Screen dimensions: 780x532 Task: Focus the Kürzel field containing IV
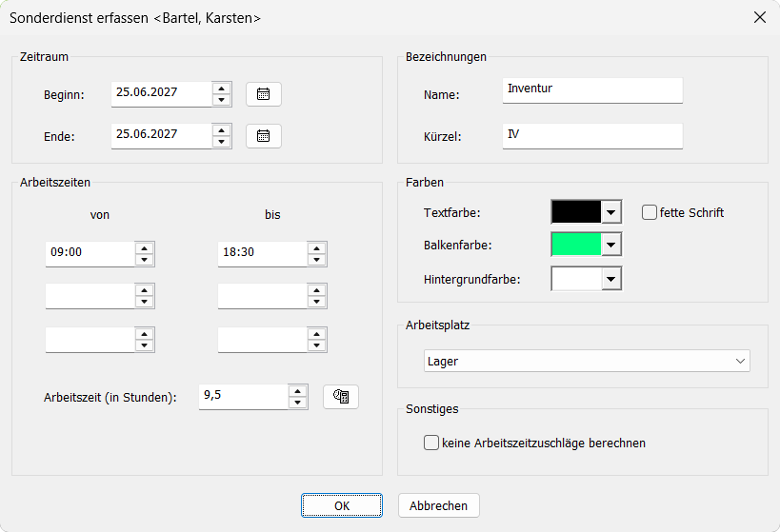(592, 136)
